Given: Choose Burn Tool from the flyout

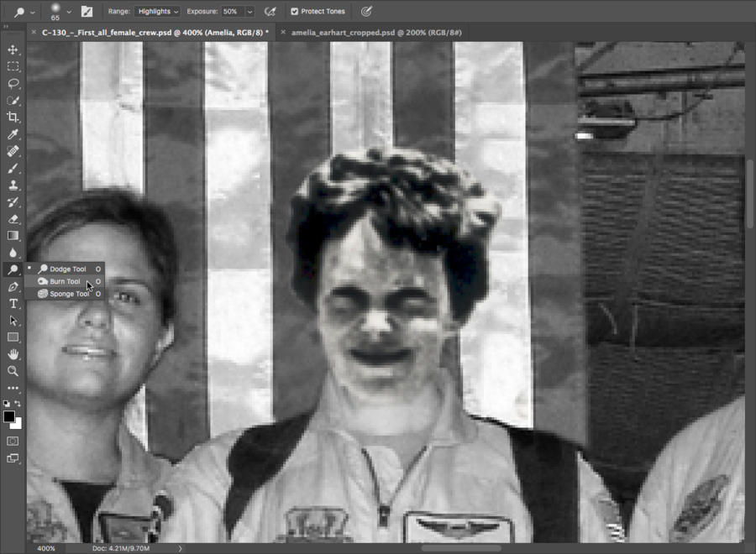Looking at the screenshot, I should pyautogui.click(x=65, y=281).
